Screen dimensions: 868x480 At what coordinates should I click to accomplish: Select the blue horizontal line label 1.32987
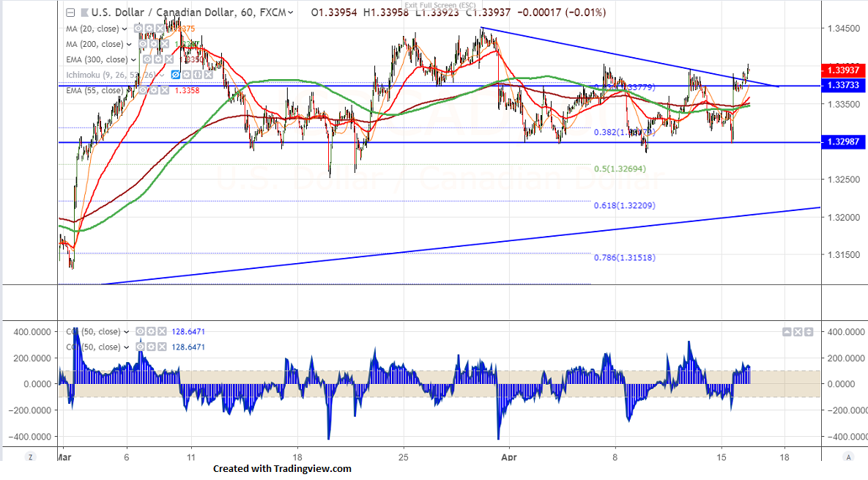click(845, 141)
